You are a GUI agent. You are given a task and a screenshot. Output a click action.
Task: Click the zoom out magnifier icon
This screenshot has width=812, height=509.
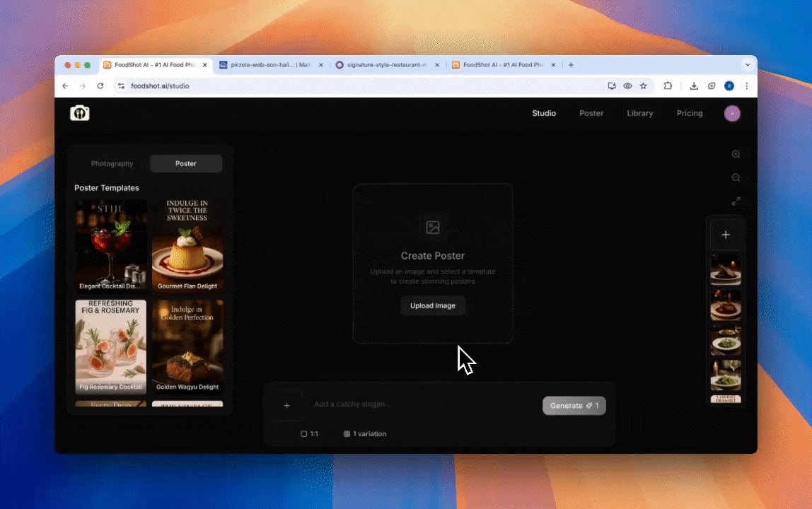pyautogui.click(x=736, y=177)
